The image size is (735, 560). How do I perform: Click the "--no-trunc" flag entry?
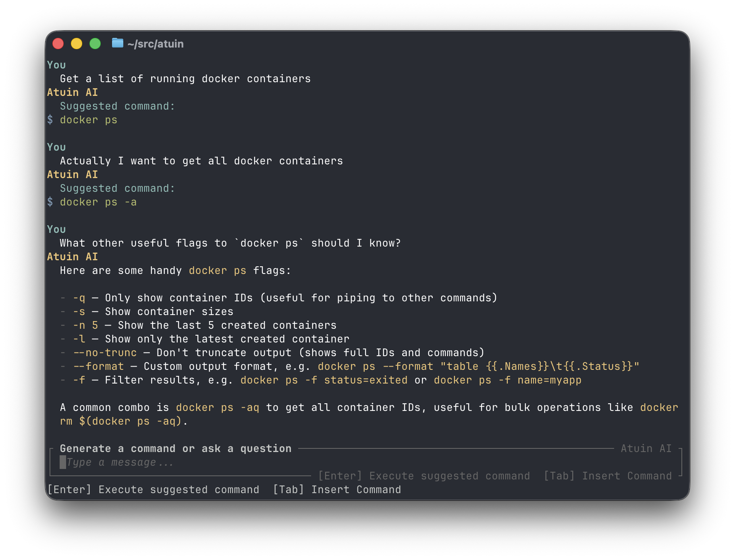(105, 353)
